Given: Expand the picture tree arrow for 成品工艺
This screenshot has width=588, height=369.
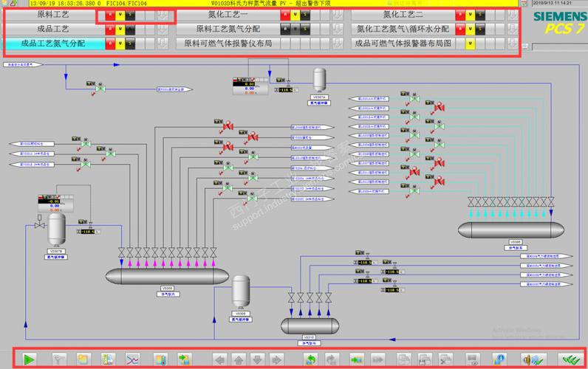Looking at the screenshot, I should [x=163, y=30].
